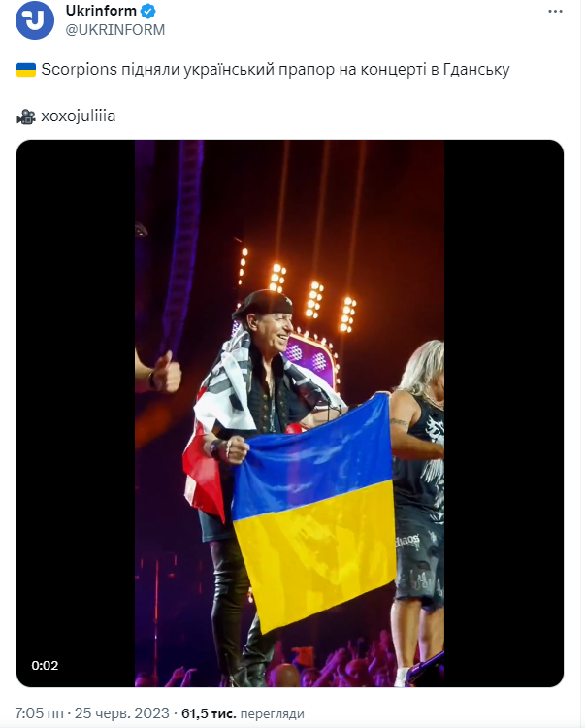Click the word Scorpions in the tweet

[x=79, y=69]
